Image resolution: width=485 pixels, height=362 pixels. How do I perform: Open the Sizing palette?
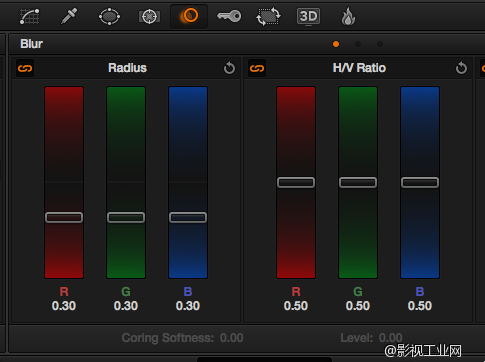click(x=268, y=16)
